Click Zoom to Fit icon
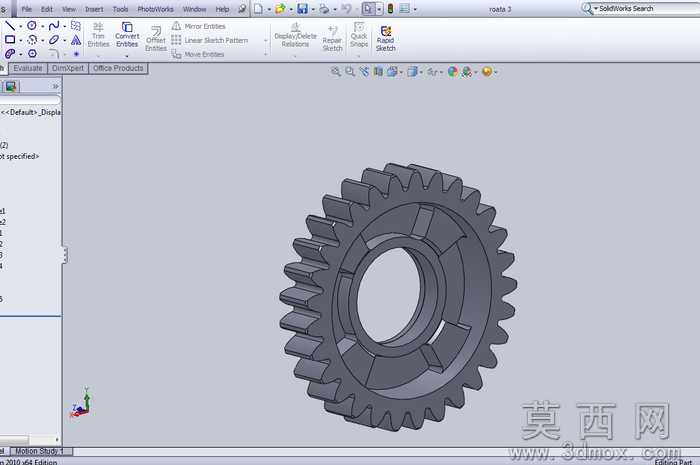This screenshot has height=465, width=700. coord(335,71)
